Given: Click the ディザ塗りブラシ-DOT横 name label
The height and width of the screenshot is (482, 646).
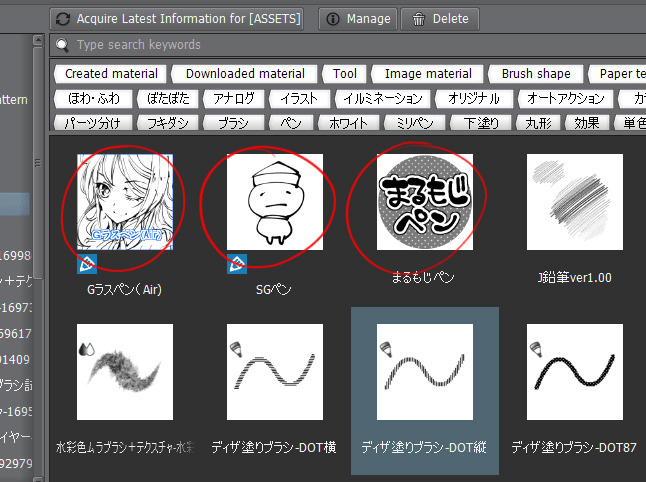Looking at the screenshot, I should [274, 447].
